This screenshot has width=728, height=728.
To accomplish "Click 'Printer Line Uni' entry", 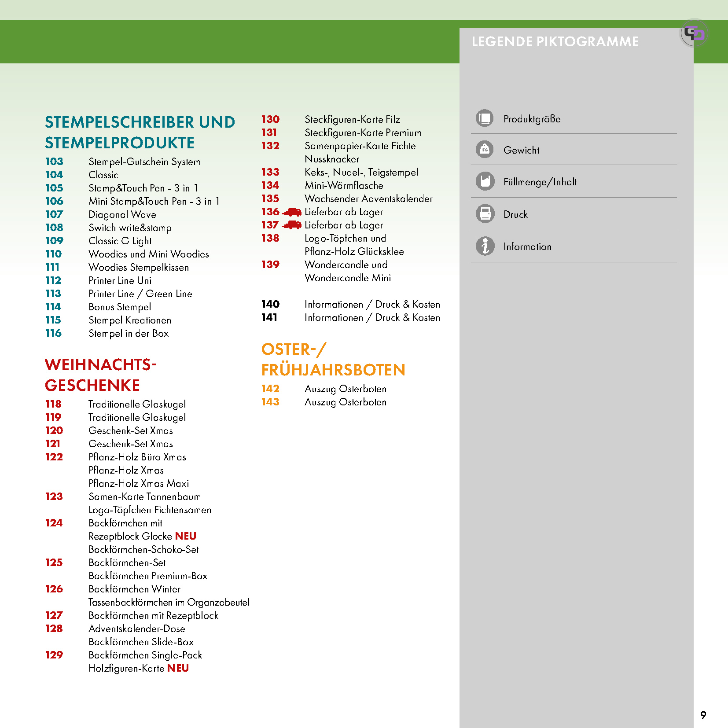I will point(120,281).
